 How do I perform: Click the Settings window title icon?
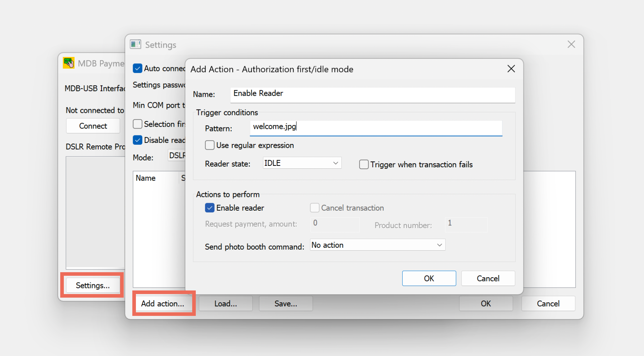point(135,44)
